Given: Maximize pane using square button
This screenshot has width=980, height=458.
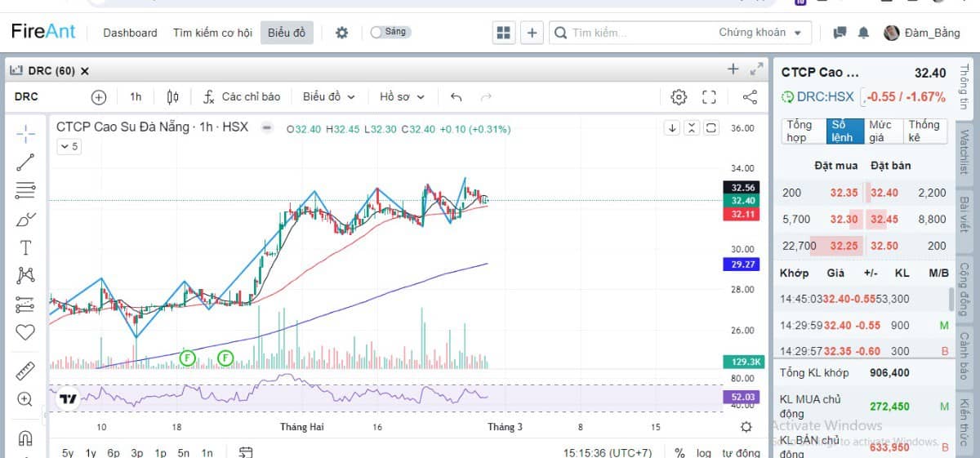Looking at the screenshot, I should [x=711, y=127].
